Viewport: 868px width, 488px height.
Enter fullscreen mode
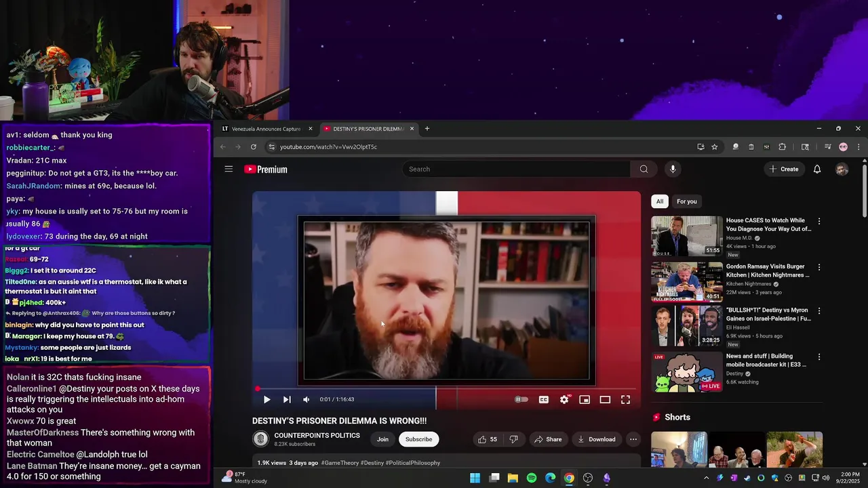625,400
